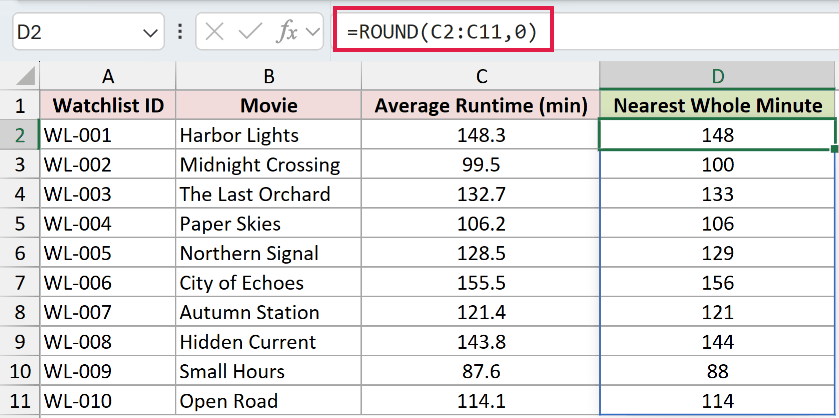Click into the formula bar text
The height and width of the screenshot is (418, 839).
(443, 32)
